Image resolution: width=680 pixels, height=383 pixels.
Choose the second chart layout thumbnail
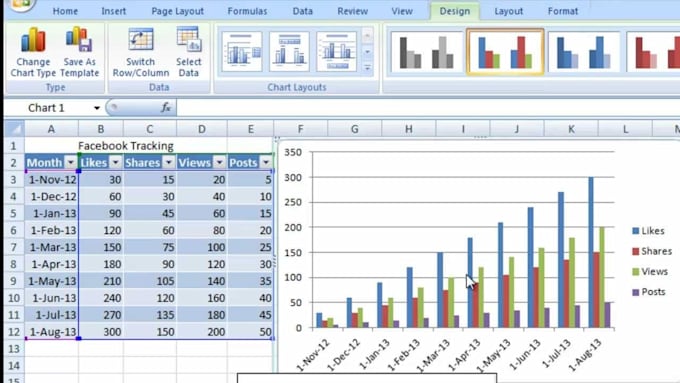[289, 51]
